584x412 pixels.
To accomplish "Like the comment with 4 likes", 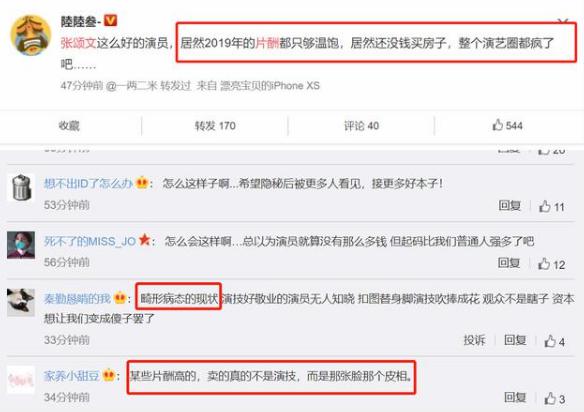I will pos(555,341).
